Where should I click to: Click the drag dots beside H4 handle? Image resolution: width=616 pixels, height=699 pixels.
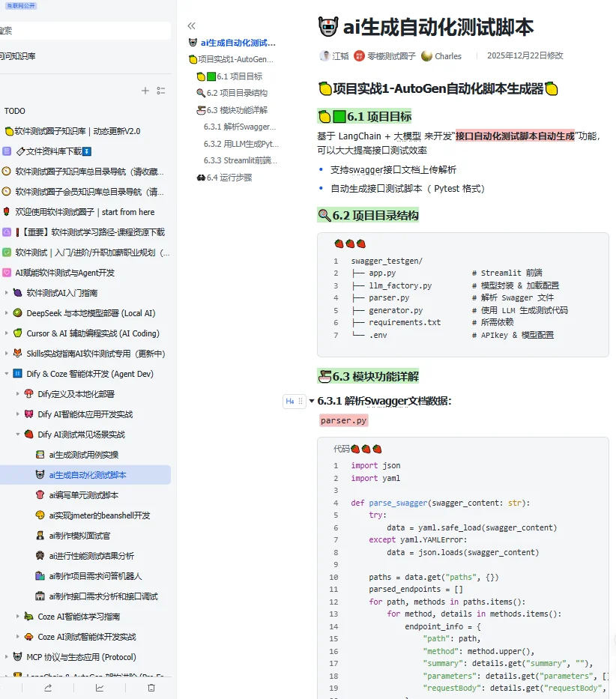pos(301,402)
